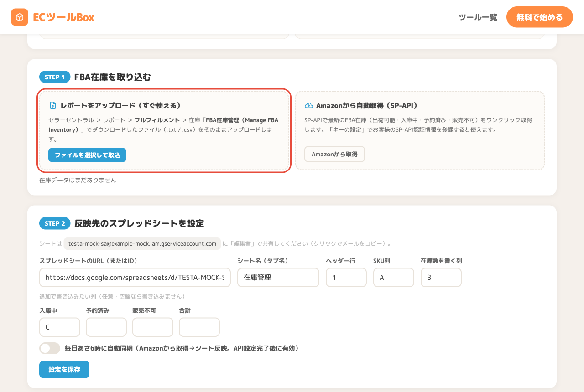Click the 在庫データはまだありません status text
The image size is (584, 392).
tap(78, 180)
